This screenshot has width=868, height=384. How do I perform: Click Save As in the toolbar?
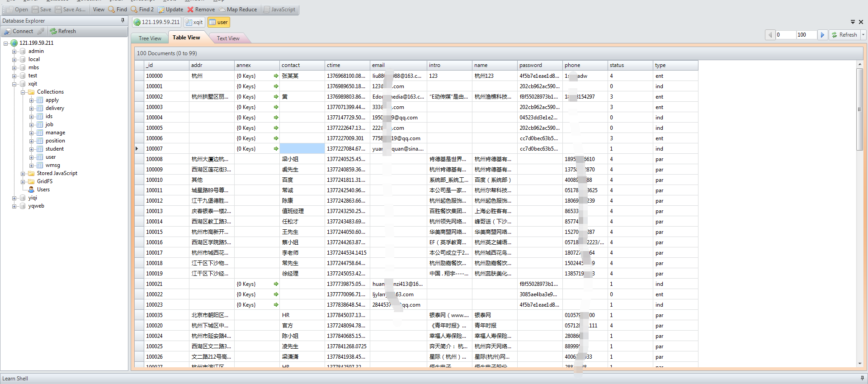71,9
